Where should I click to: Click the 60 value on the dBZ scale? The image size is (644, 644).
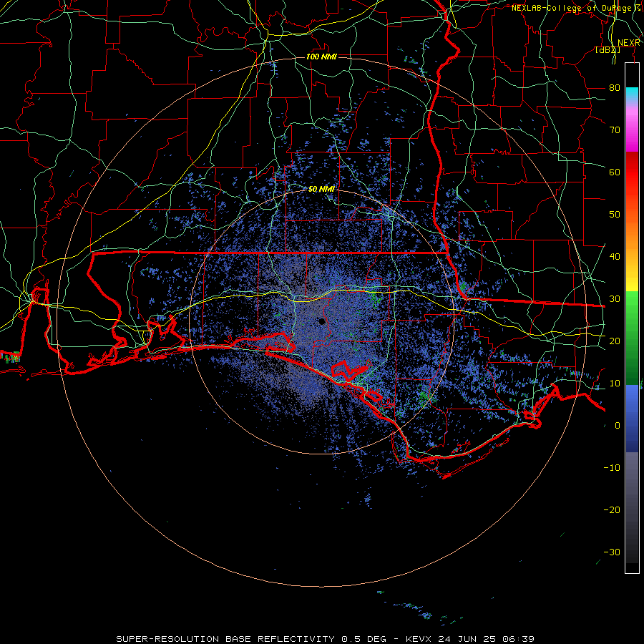[615, 172]
